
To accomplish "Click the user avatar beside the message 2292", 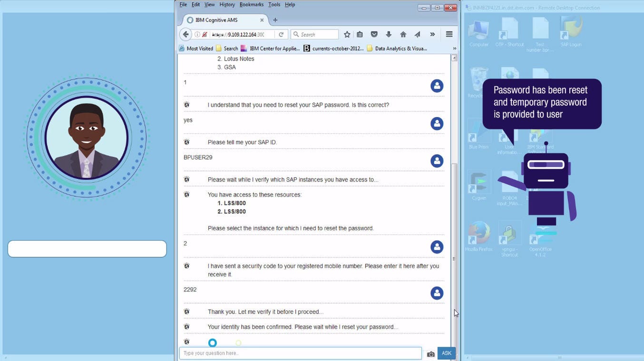I will click(x=437, y=293).
